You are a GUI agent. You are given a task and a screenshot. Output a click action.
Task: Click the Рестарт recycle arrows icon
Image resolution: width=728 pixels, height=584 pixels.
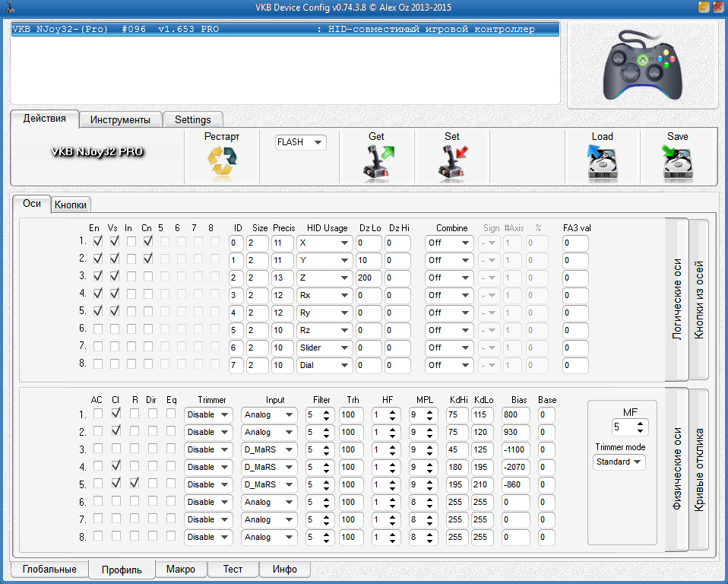point(222,163)
